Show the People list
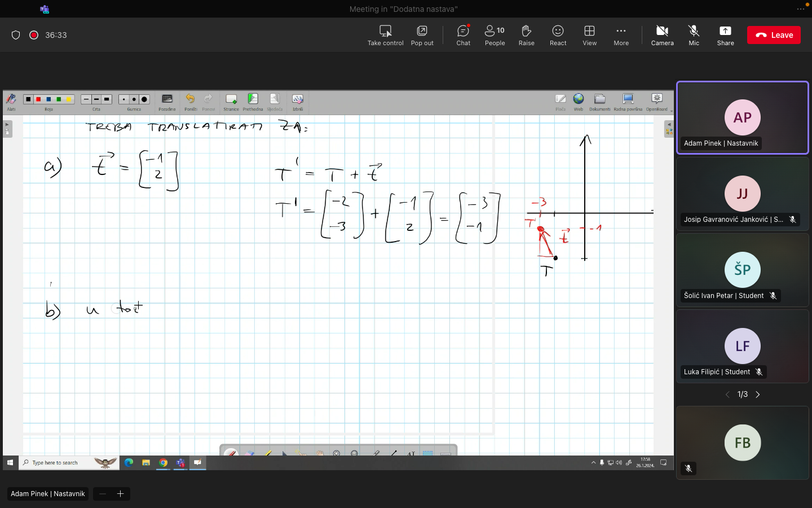The image size is (812, 508). coord(495,35)
